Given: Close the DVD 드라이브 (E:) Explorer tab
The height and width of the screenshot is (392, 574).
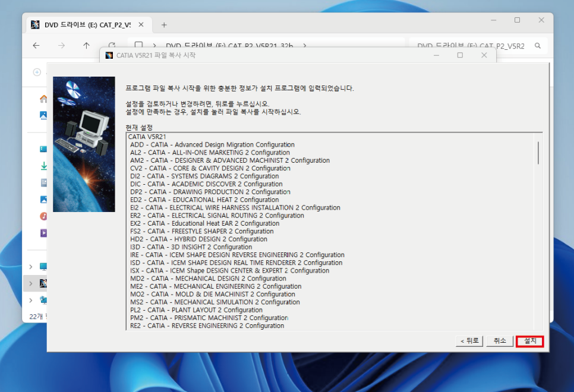Looking at the screenshot, I should pos(141,24).
